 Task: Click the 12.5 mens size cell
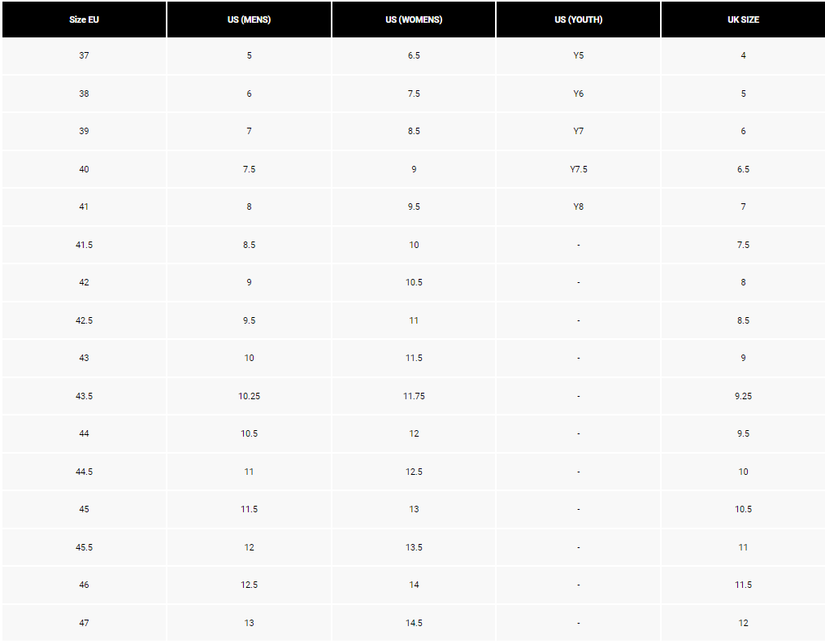[249, 585]
